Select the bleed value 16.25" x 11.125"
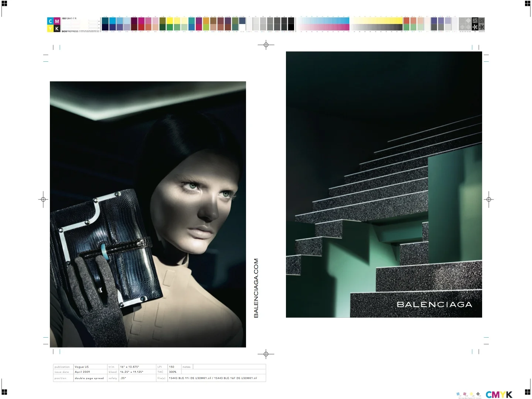532x399 pixels. pyautogui.click(x=137, y=372)
